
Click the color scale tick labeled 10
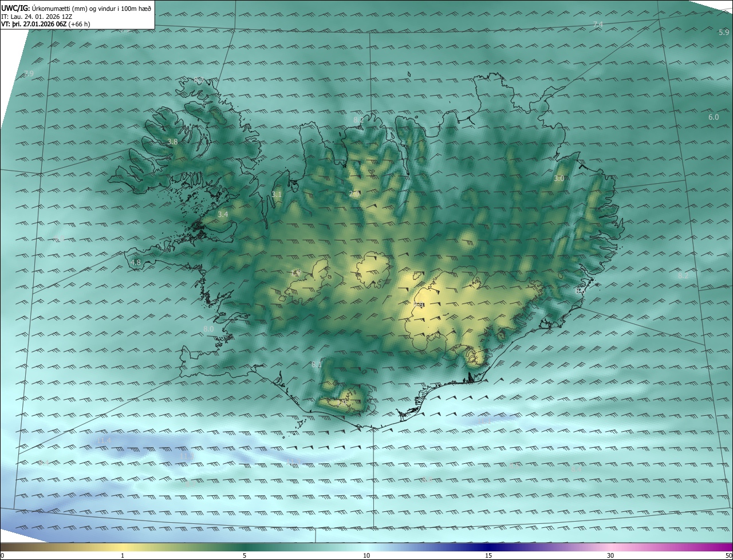[x=366, y=556]
